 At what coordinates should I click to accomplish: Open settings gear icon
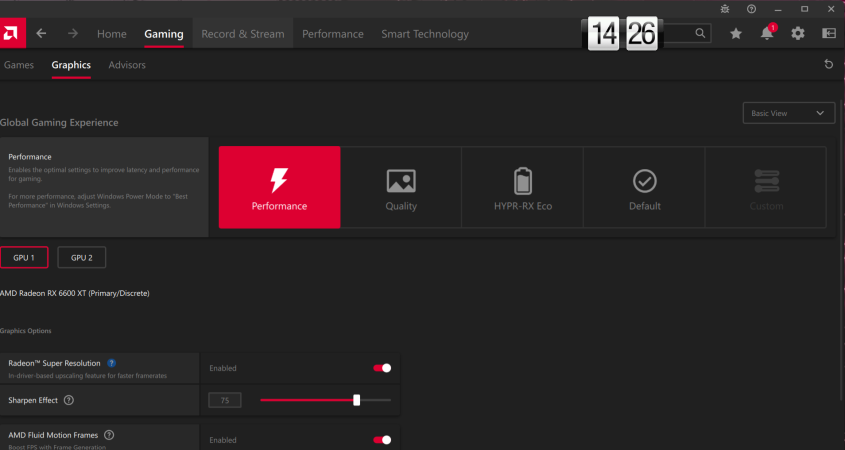798,33
